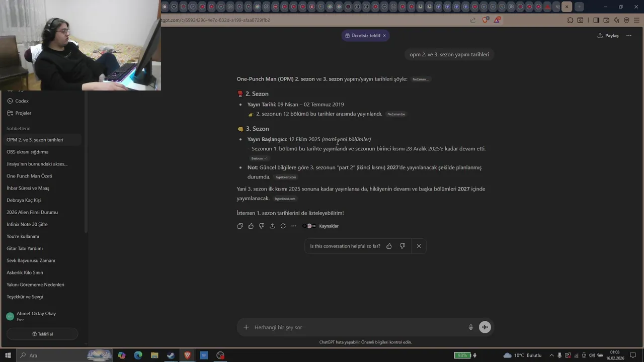Thumbs up on conversation helpful prompt
This screenshot has height=362, width=644.
point(389,246)
